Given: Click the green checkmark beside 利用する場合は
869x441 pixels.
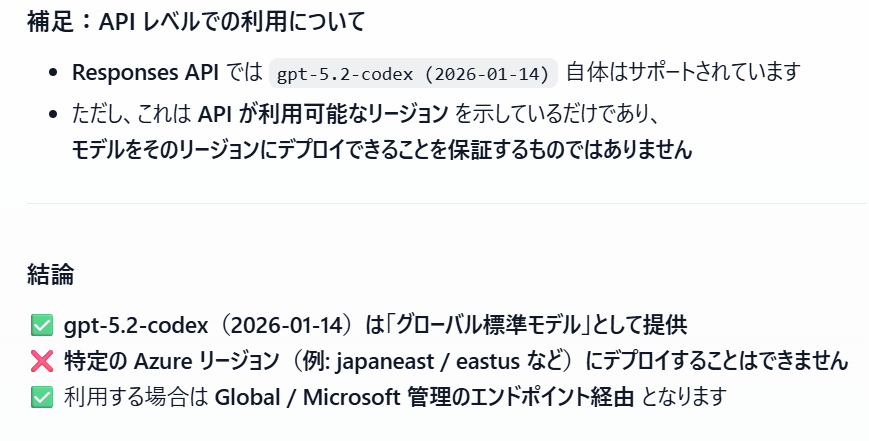Looking at the screenshot, I should 42,396.
